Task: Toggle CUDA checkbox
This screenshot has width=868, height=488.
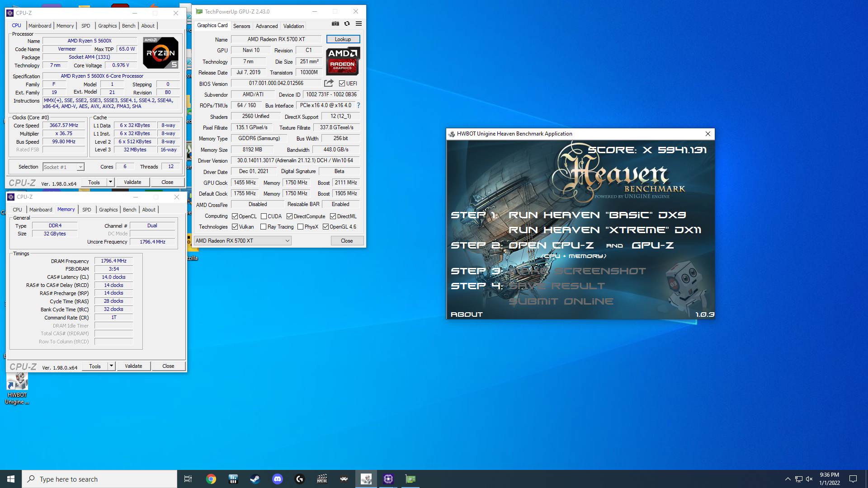Action: tap(264, 216)
